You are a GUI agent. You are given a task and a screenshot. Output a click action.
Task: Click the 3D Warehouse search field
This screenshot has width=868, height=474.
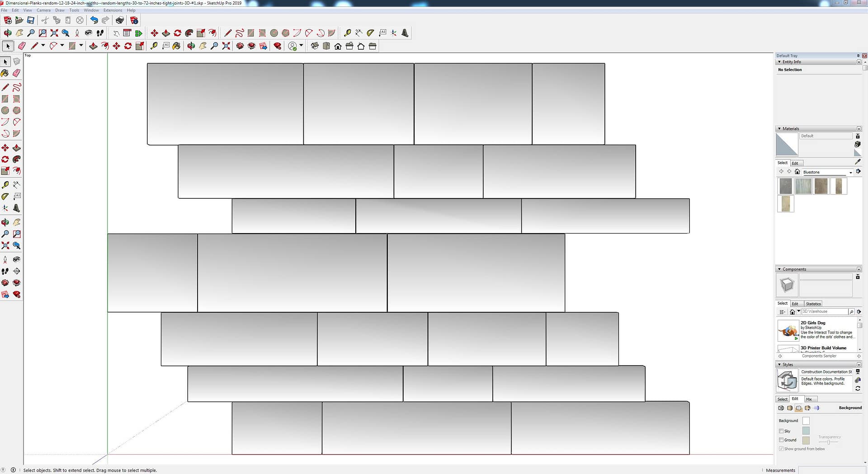click(x=824, y=311)
